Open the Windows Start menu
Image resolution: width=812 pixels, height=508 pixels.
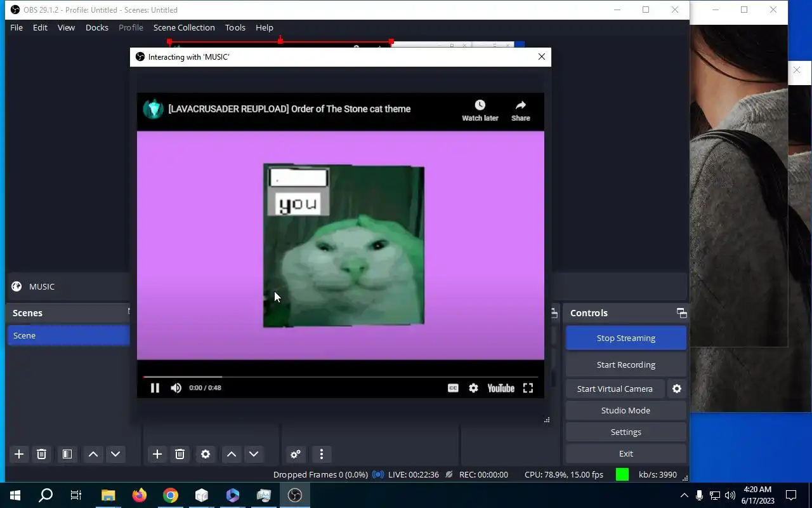[x=15, y=495]
